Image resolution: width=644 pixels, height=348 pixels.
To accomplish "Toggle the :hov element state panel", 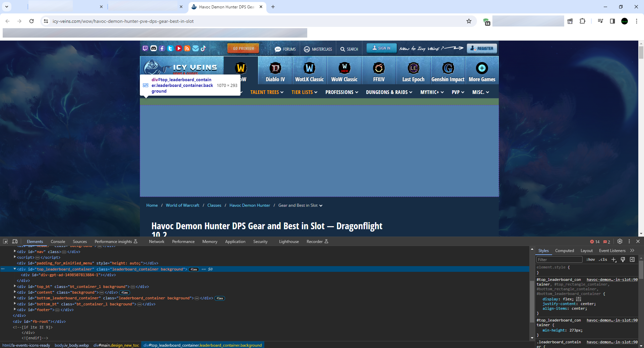I will (x=590, y=259).
